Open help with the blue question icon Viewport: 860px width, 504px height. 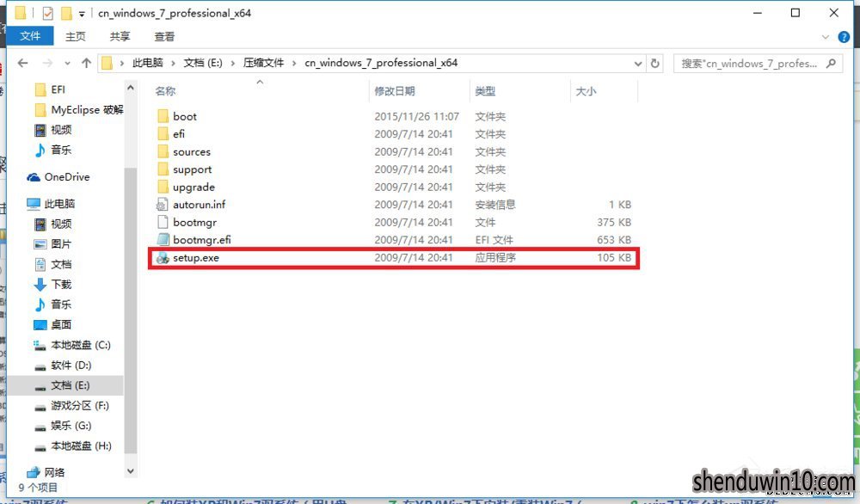tap(844, 37)
